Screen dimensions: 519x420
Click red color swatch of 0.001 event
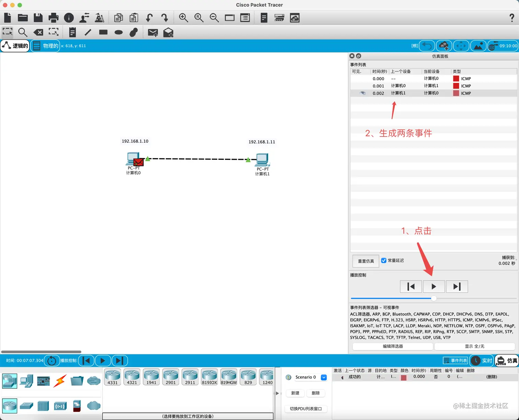click(456, 86)
